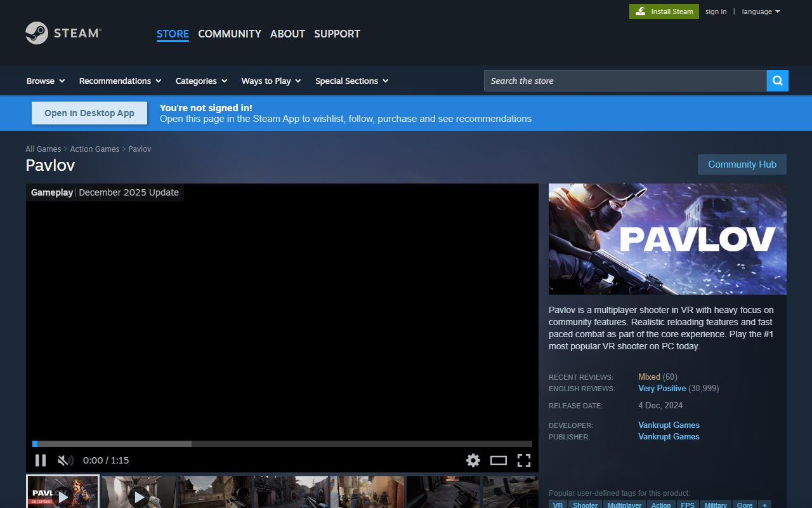Click Open in Desktop App button
Image resolution: width=812 pixels, height=508 pixels.
[x=89, y=113]
